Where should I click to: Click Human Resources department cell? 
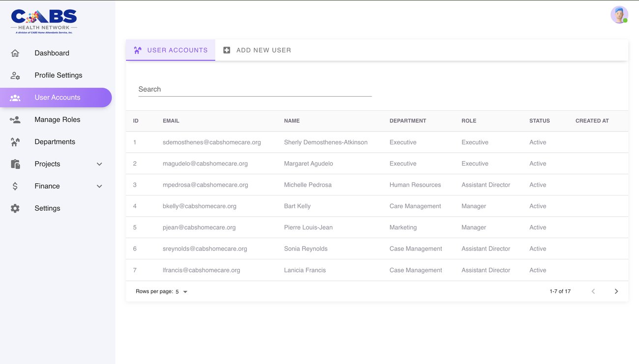pyautogui.click(x=415, y=185)
